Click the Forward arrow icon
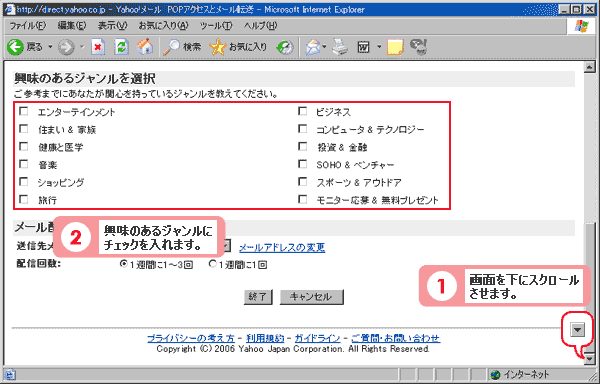This screenshot has height=384, width=600. click(x=66, y=47)
